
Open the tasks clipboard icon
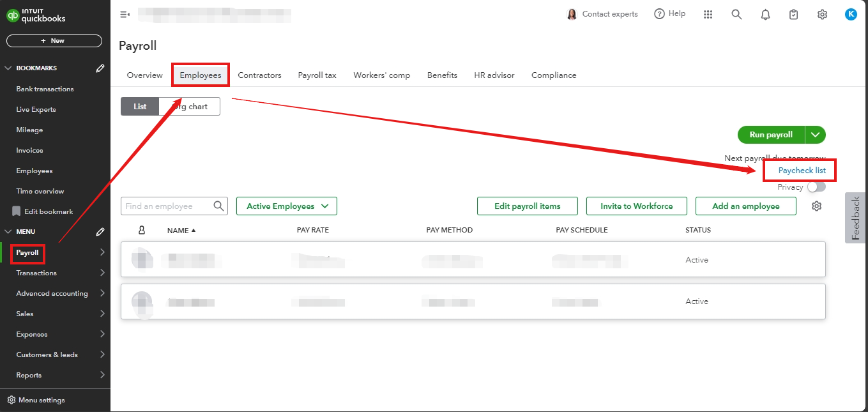[x=793, y=14]
